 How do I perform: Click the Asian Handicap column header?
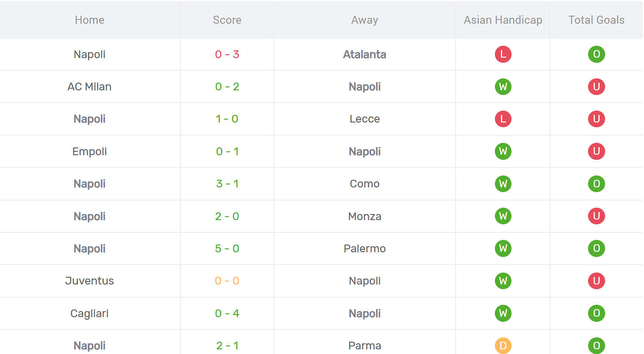point(503,20)
